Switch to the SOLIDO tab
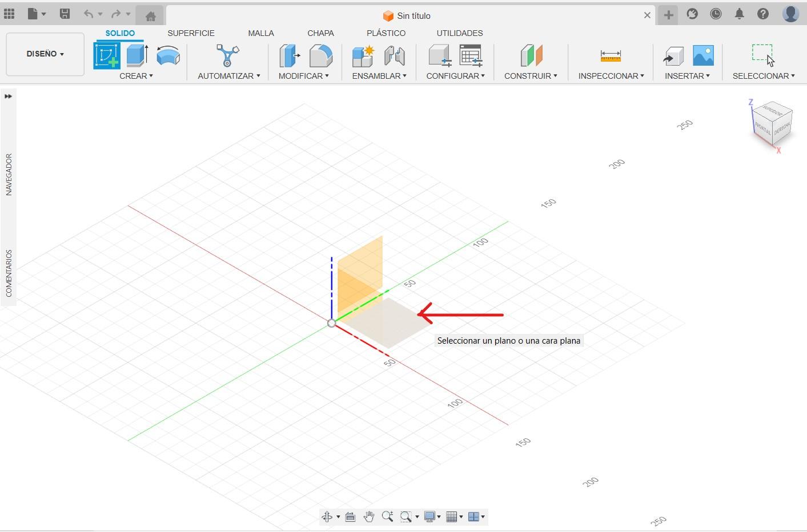The width and height of the screenshot is (807, 532). [120, 33]
